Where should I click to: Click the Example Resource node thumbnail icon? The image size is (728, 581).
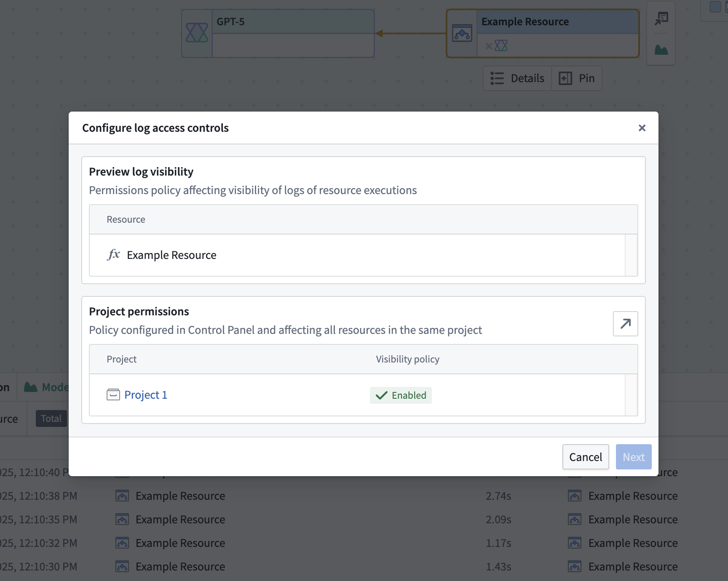pyautogui.click(x=462, y=34)
